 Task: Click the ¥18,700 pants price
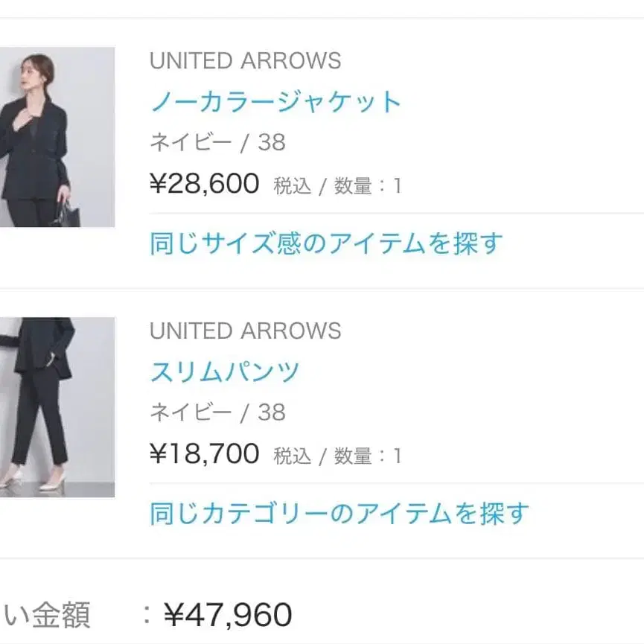(205, 453)
